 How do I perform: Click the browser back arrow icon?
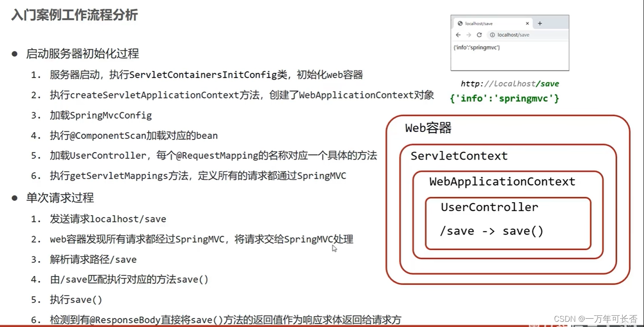click(x=458, y=35)
